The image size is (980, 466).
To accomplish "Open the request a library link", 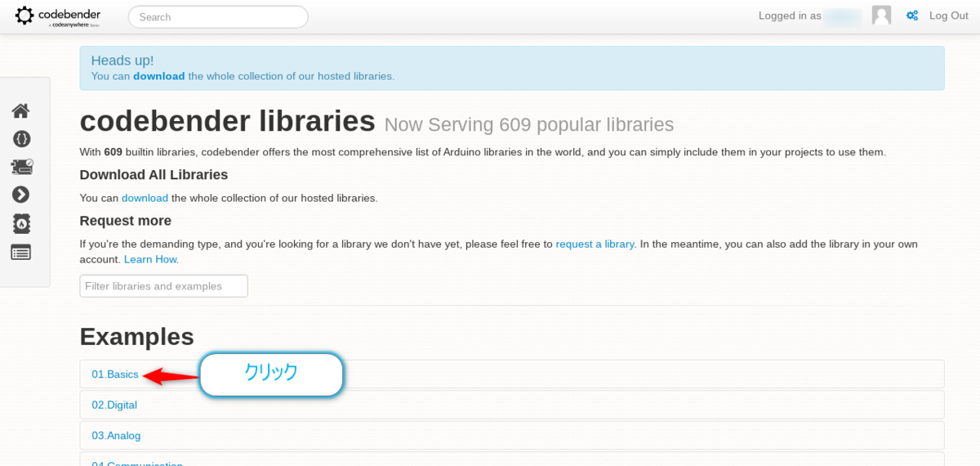I will tap(595, 244).
